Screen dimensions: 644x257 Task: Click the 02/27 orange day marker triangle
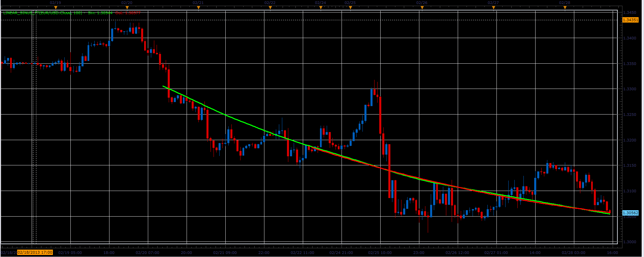493,8
